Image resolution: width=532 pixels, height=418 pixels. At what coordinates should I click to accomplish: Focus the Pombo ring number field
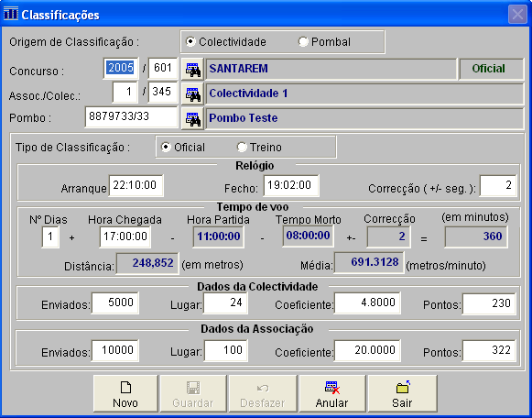131,116
